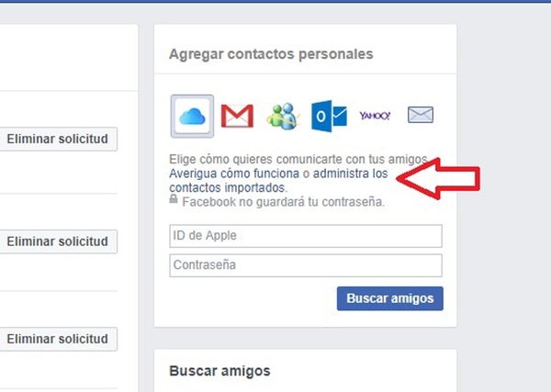
Task: Open the 'Averigua cómo funciona' link
Action: click(x=234, y=174)
